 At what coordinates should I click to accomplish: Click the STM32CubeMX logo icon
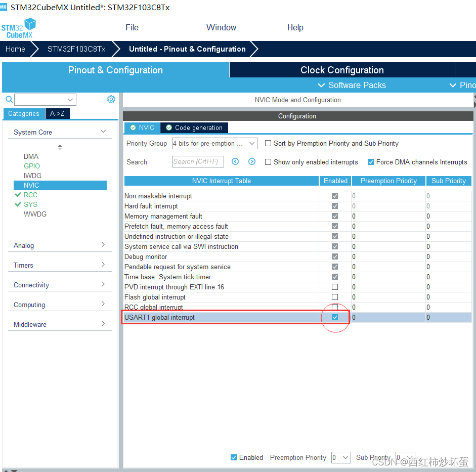(19, 28)
